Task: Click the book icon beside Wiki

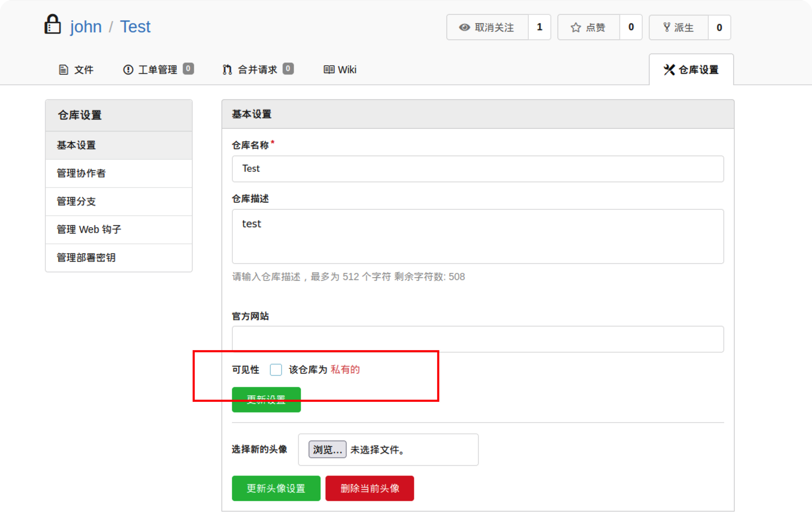Action: 329,70
